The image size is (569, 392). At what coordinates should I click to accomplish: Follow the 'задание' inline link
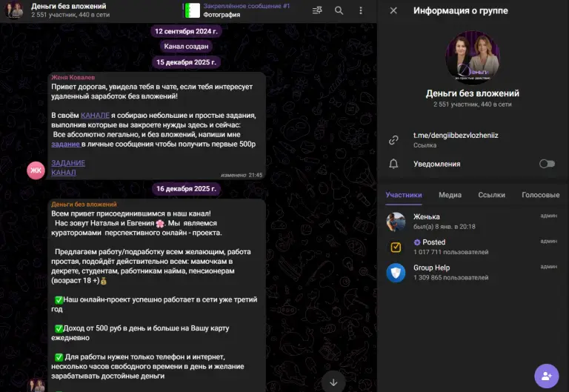[65, 144]
